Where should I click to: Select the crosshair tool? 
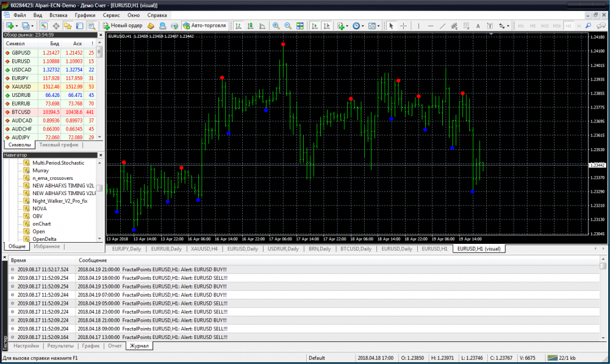[403, 26]
